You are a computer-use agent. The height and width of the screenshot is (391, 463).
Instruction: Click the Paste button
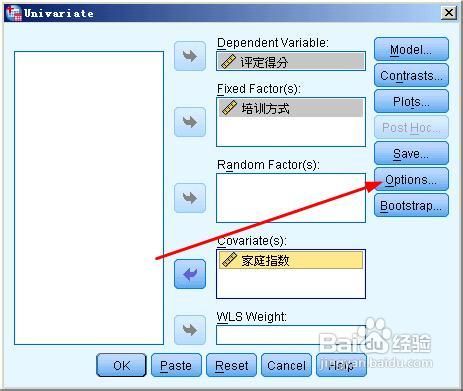pos(176,365)
